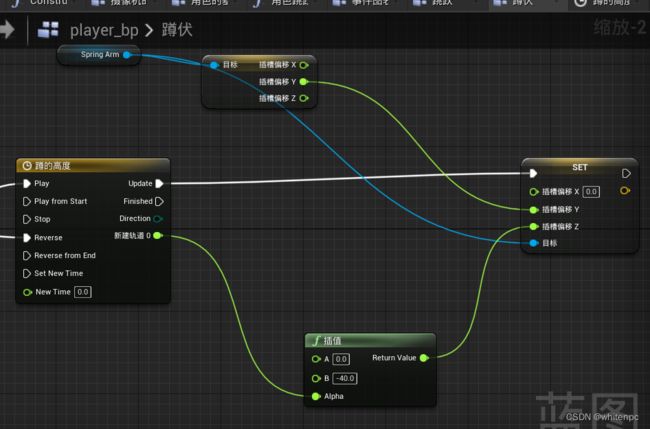Click the New Time 0.0 value field
650x429 pixels.
(x=82, y=292)
